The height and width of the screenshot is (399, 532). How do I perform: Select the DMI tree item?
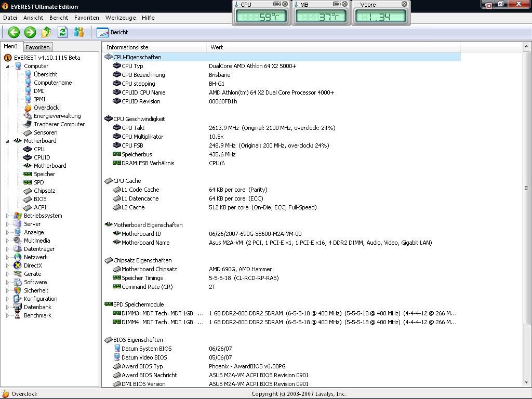(x=38, y=91)
